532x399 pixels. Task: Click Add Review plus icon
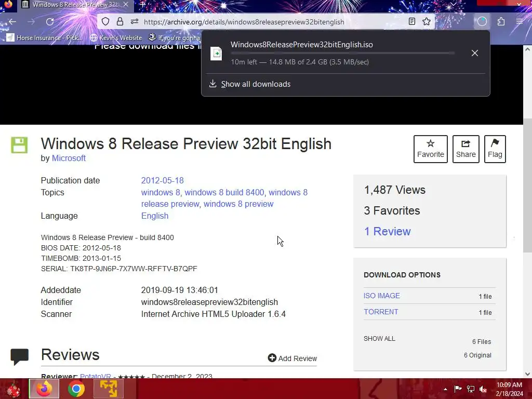[x=272, y=358]
